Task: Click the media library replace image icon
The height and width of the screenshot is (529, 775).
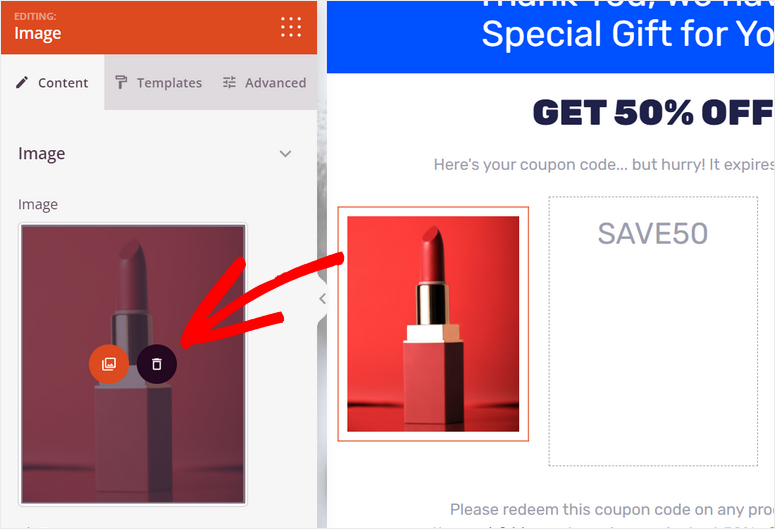Action: click(x=109, y=364)
